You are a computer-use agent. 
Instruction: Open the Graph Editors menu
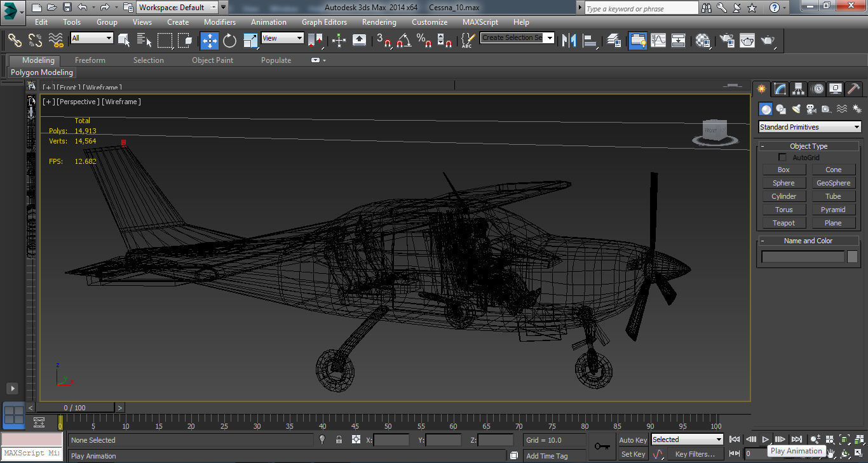[x=324, y=22]
